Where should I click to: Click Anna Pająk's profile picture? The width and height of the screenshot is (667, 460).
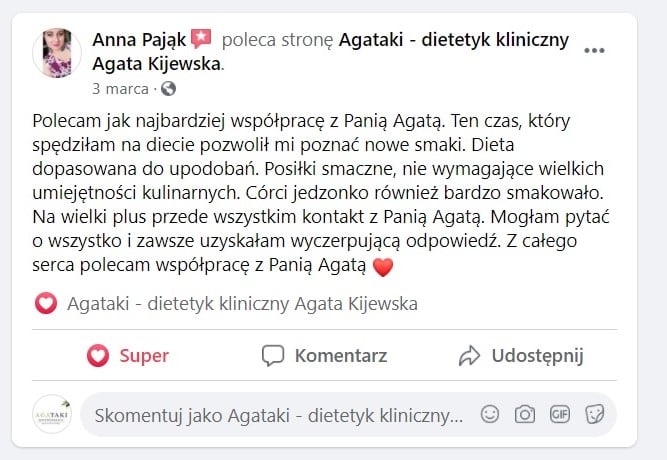click(57, 53)
